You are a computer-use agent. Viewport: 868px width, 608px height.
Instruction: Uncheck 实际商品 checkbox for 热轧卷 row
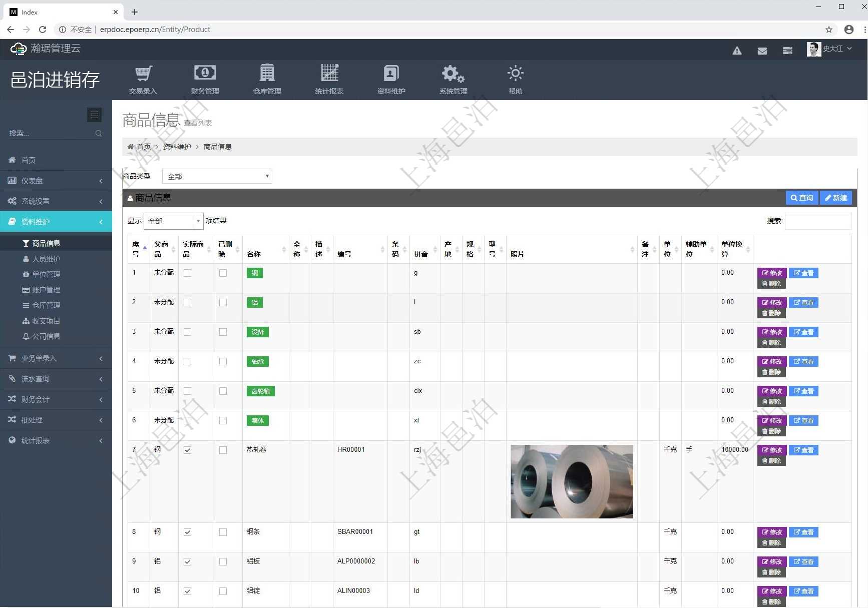point(187,450)
